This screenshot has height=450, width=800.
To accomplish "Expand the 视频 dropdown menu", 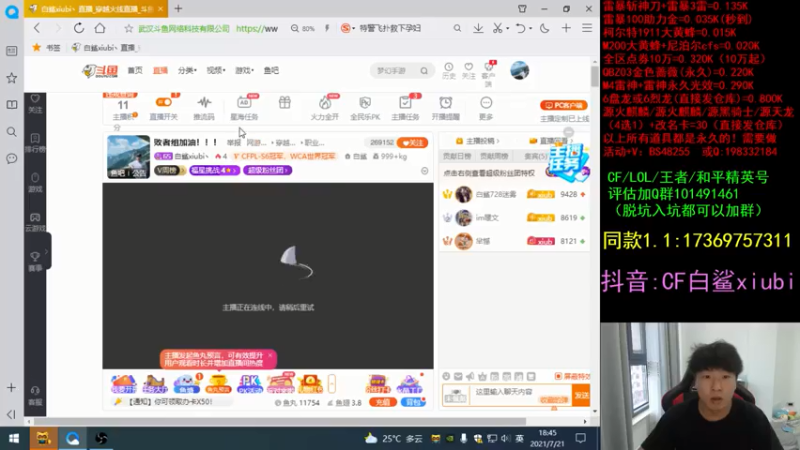I will (x=215, y=70).
